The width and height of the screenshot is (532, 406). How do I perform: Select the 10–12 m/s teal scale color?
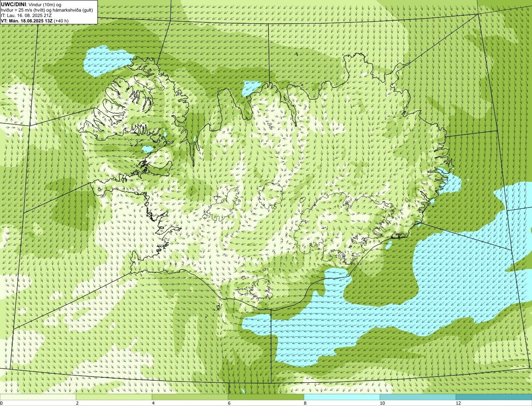tap(418, 397)
